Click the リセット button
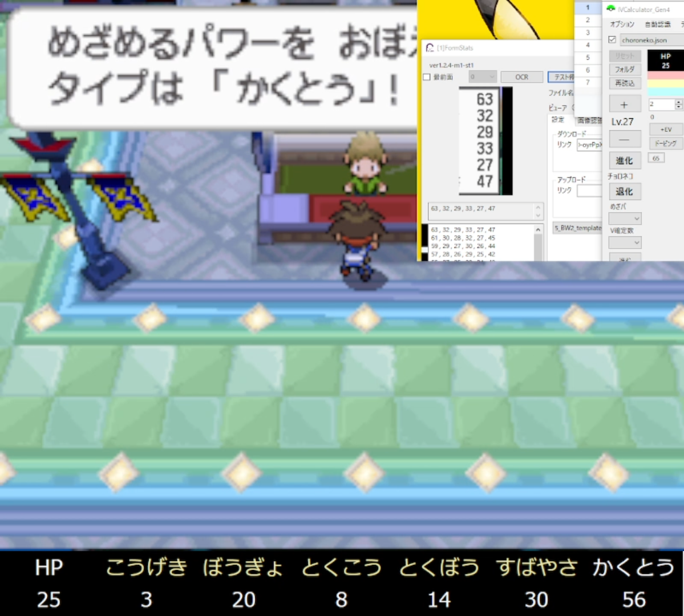 click(x=625, y=56)
